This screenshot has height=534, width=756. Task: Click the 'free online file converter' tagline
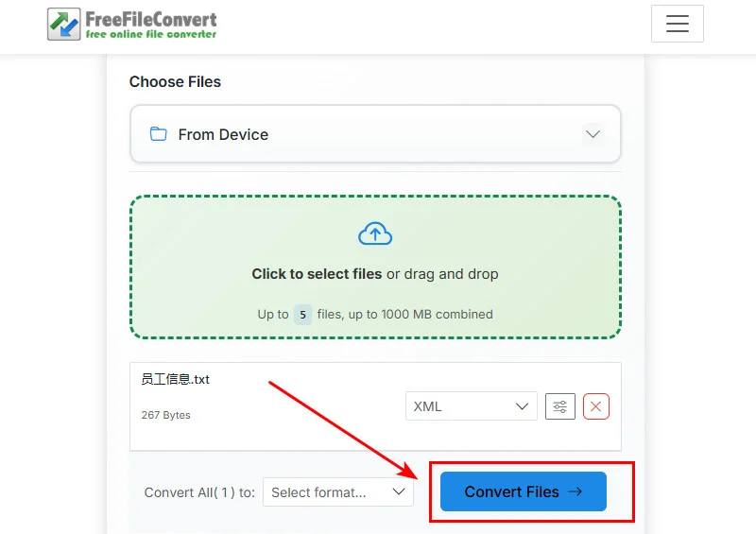[151, 34]
